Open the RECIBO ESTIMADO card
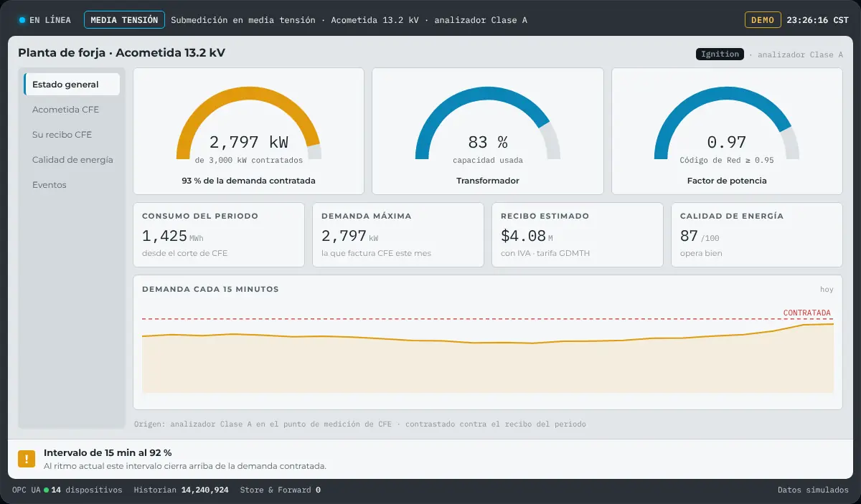This screenshot has height=504, width=861. [578, 235]
